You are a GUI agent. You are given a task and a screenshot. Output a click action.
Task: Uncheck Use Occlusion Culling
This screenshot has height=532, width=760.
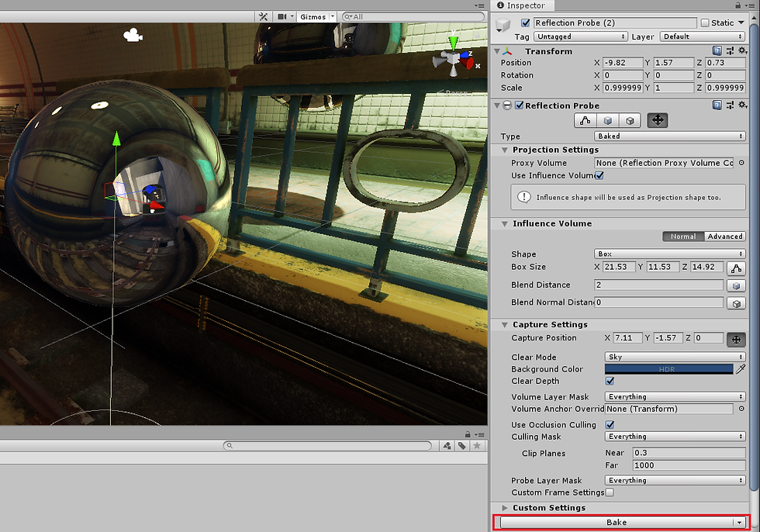[x=610, y=425]
